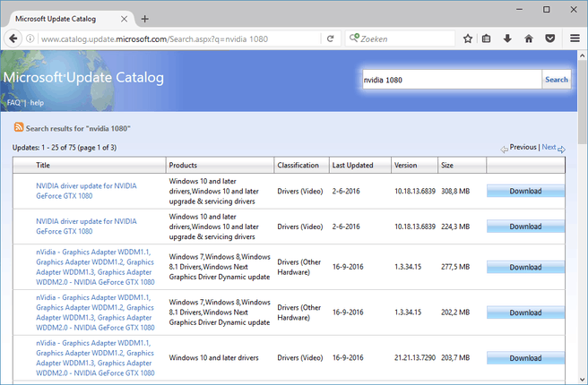This screenshot has width=588, height=385.
Task: Go to the browser home icon
Action: point(529,38)
